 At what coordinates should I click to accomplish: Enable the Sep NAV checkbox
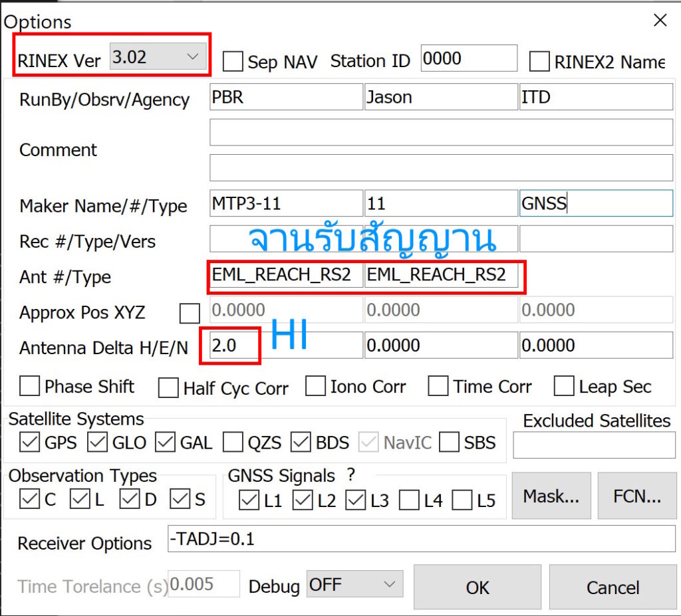click(233, 61)
